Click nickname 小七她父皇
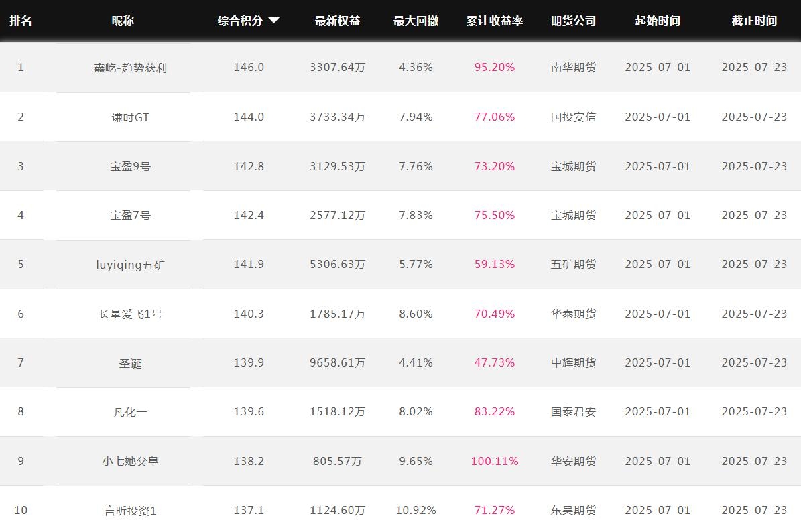The width and height of the screenshot is (801, 532). tap(130, 461)
